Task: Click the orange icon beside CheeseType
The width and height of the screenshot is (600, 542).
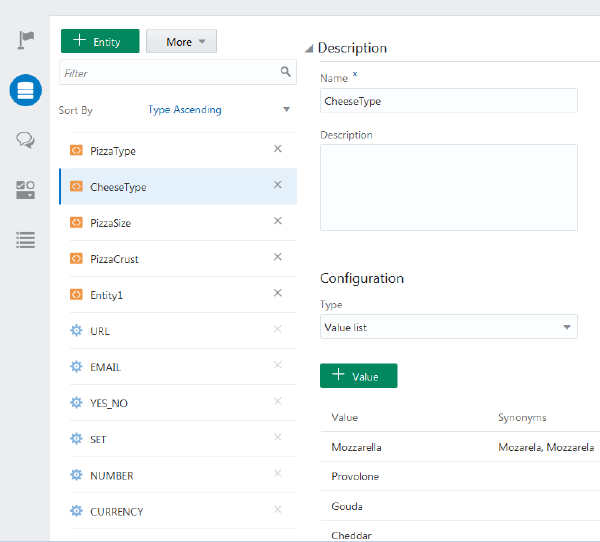Action: click(x=76, y=186)
